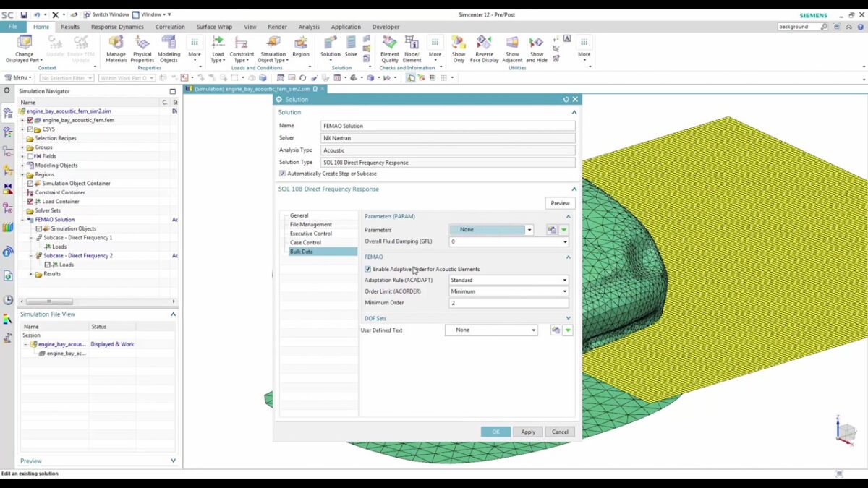Toggle Enable Adaptive Order for Acoustic Elements

(x=367, y=269)
